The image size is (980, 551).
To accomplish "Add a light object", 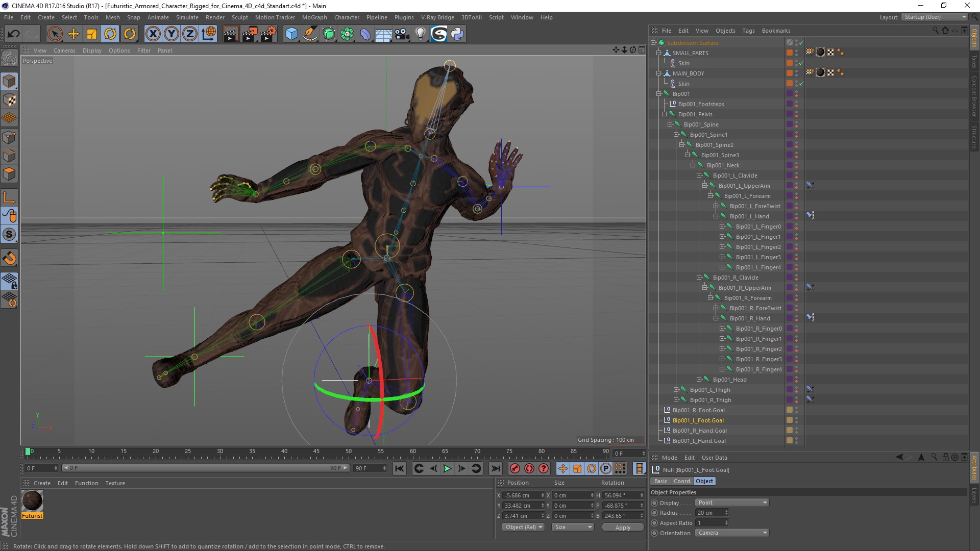I will click(x=421, y=34).
